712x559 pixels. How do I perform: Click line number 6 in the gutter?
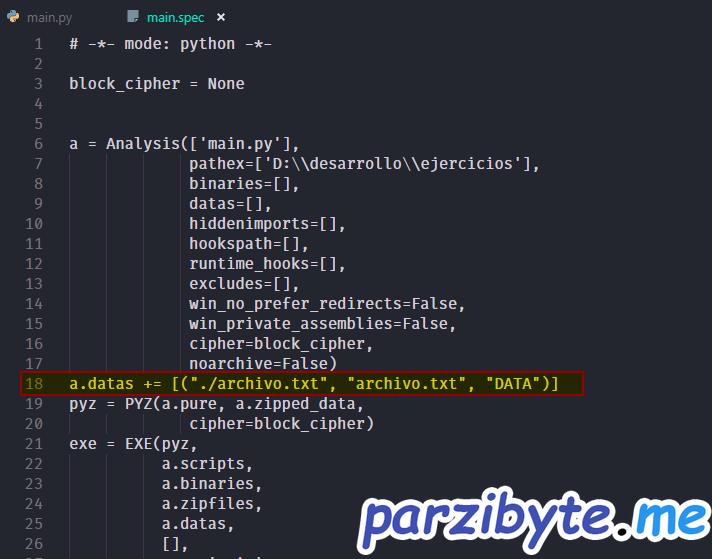[38, 144]
